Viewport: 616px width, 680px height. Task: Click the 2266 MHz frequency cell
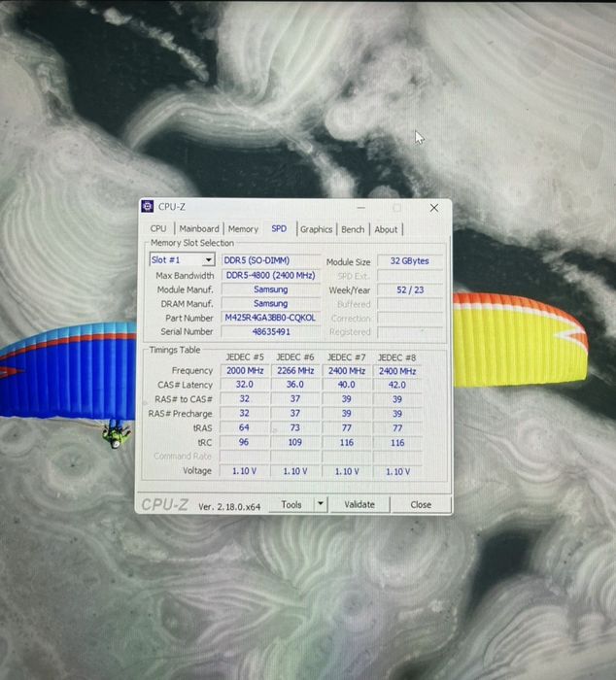[x=295, y=371]
